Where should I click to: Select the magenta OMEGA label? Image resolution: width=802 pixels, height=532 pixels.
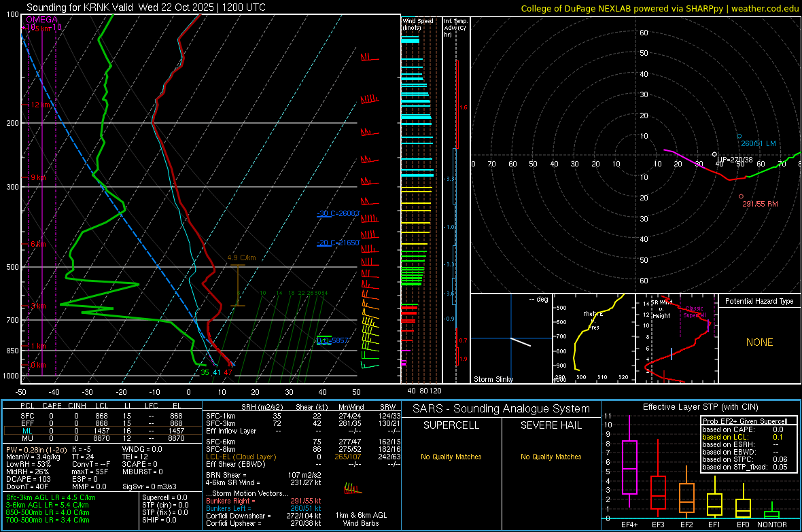(x=42, y=20)
